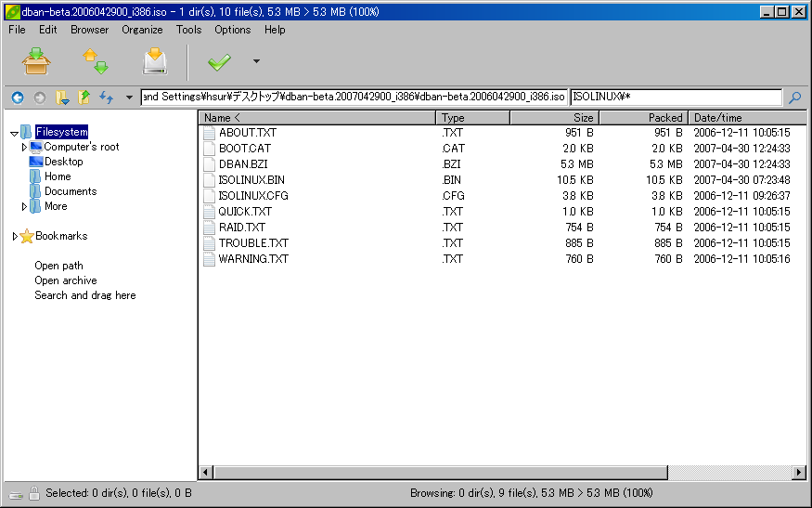This screenshot has height=508, width=812.
Task: Click the green checkmark Test icon
Action: [219, 62]
